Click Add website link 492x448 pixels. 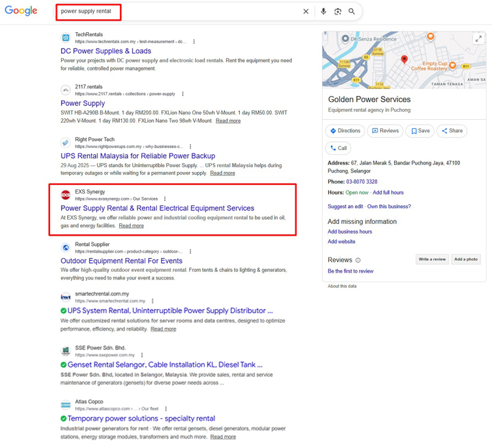click(341, 242)
